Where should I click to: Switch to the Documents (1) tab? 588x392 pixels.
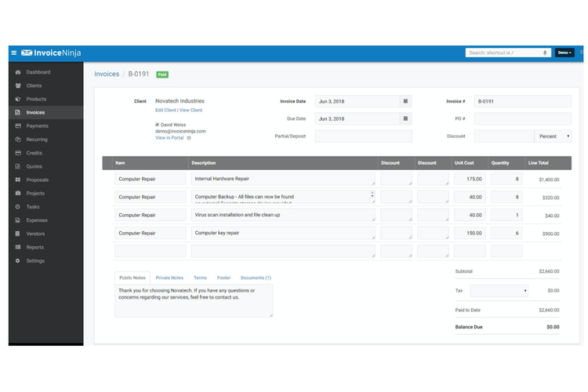(x=256, y=278)
